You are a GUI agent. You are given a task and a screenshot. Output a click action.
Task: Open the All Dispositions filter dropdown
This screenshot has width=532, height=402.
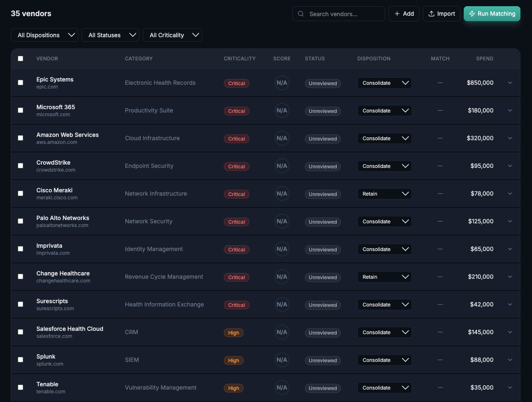(44, 35)
